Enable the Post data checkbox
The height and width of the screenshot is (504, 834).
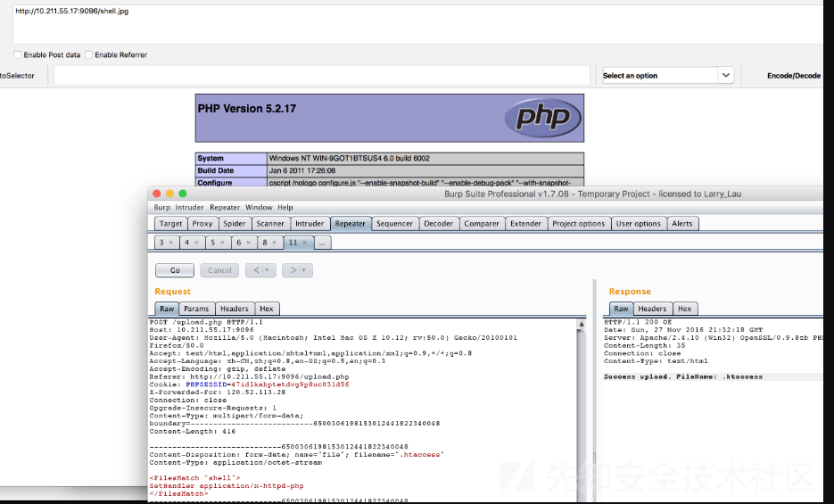click(18, 54)
